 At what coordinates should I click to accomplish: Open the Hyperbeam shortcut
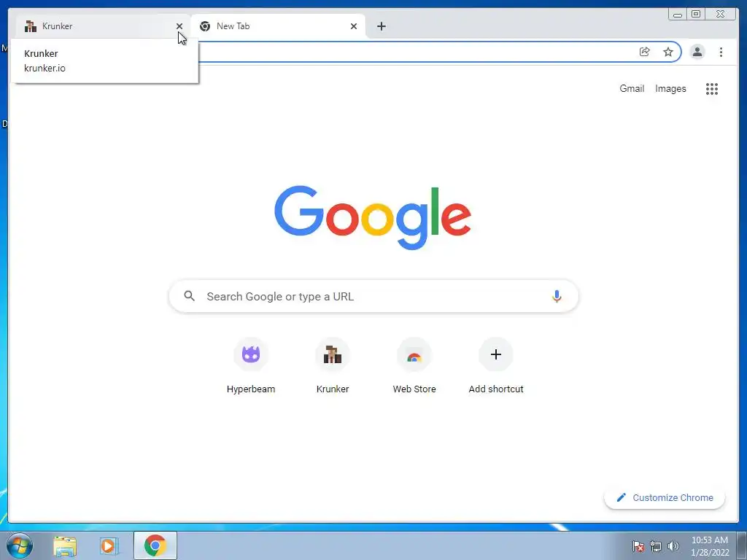[251, 366]
